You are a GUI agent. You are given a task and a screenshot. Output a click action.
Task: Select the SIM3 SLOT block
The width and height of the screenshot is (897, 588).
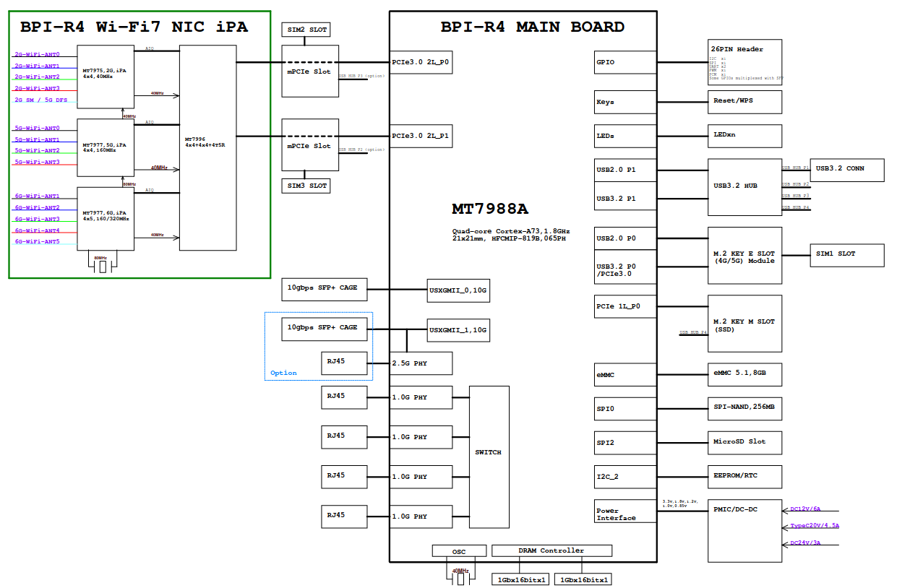pyautogui.click(x=304, y=186)
